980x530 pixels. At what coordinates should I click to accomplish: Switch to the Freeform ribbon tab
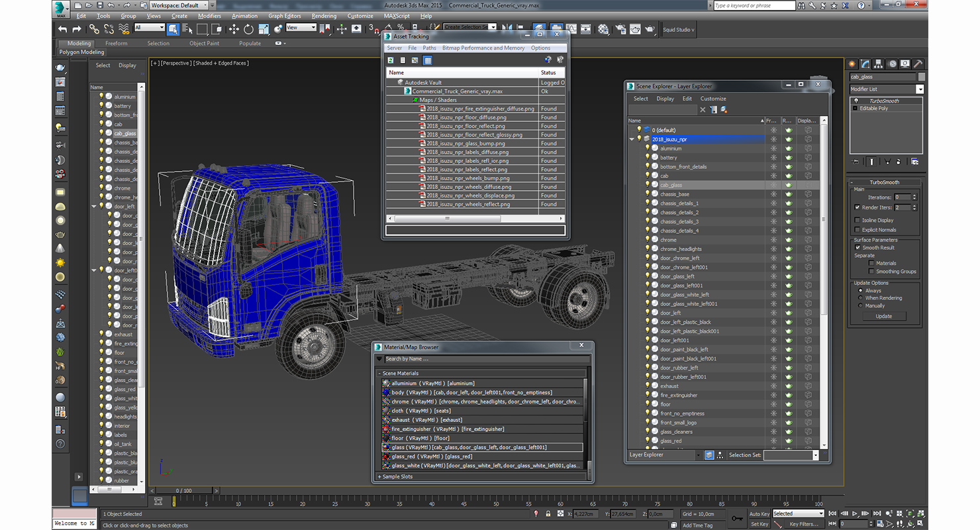pyautogui.click(x=117, y=44)
